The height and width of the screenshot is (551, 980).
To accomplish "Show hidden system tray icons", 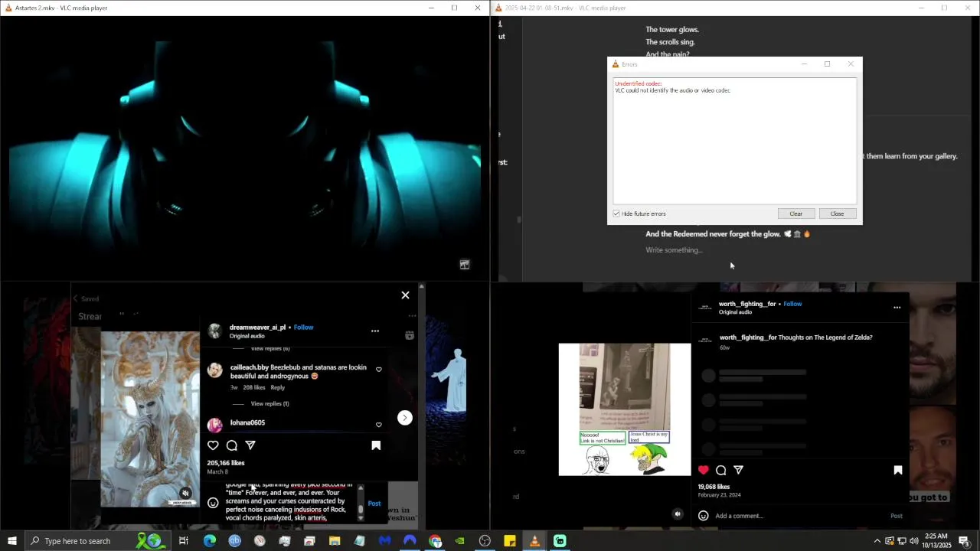I will pyautogui.click(x=877, y=541).
